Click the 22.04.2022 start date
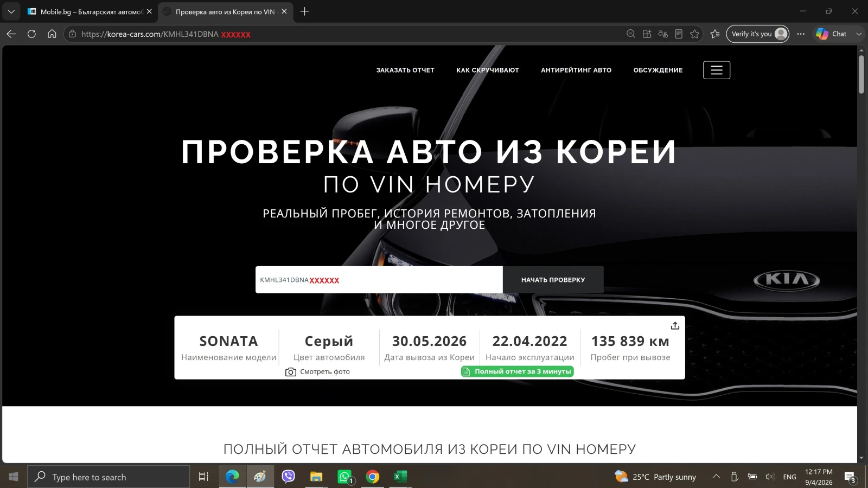Screen dimensions: 868x488 529,341
